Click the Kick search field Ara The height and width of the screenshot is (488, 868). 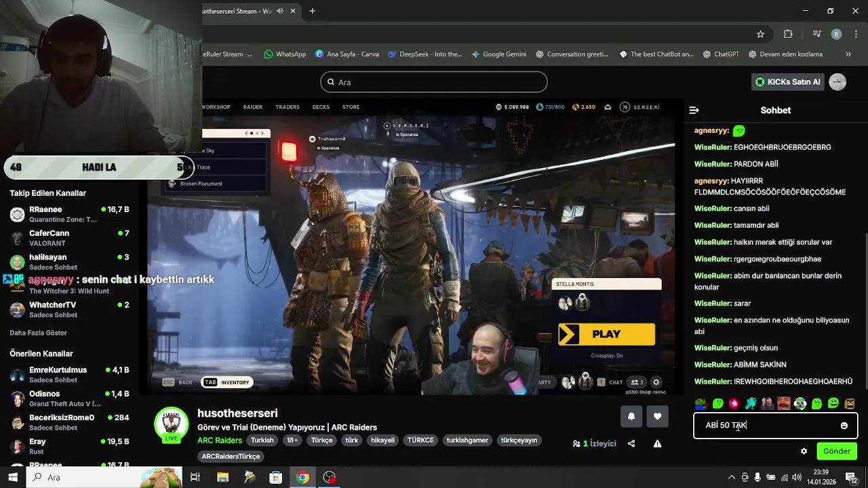(434, 82)
